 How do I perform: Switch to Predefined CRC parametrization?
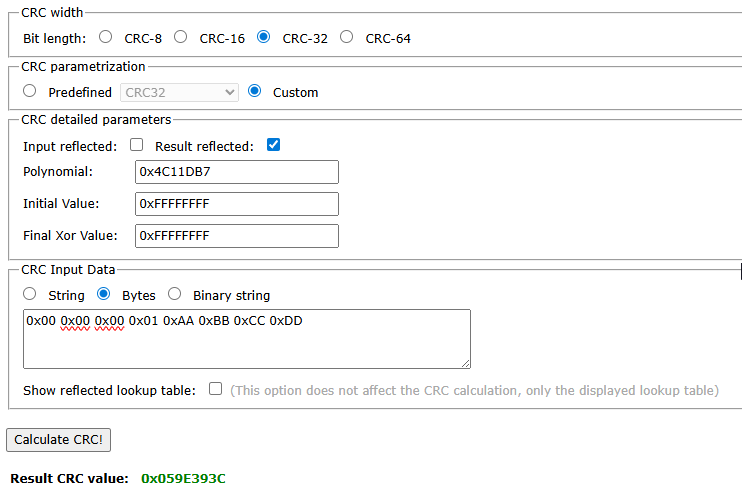[30, 92]
